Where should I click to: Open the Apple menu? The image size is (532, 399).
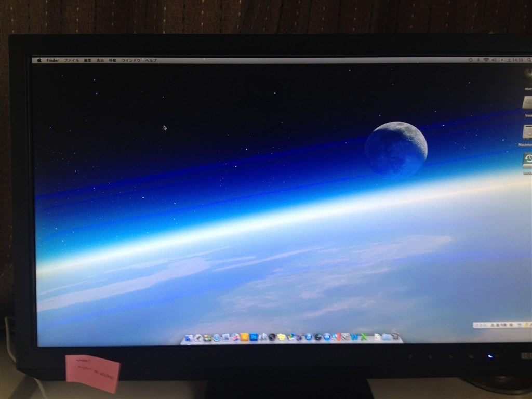[x=39, y=60]
